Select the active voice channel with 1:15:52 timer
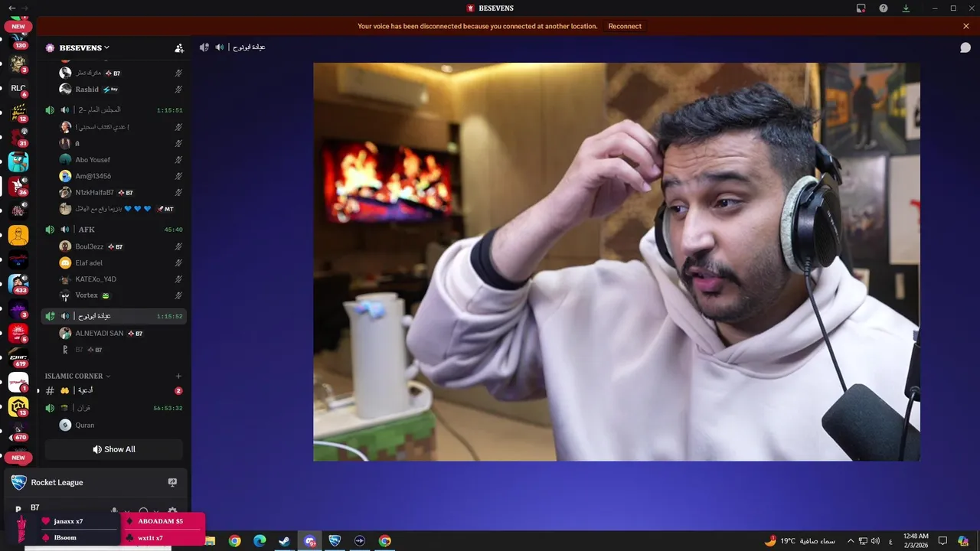This screenshot has width=980, height=551. click(113, 316)
